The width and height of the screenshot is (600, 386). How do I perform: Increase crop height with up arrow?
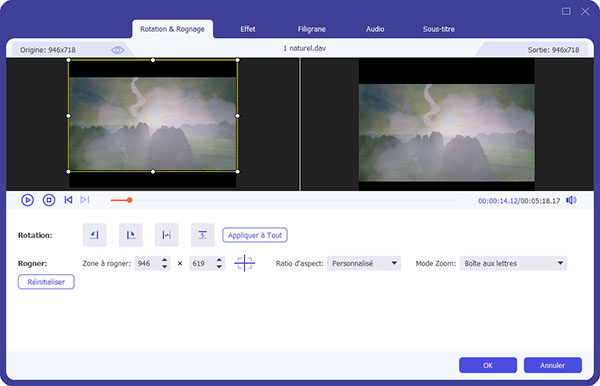click(219, 260)
